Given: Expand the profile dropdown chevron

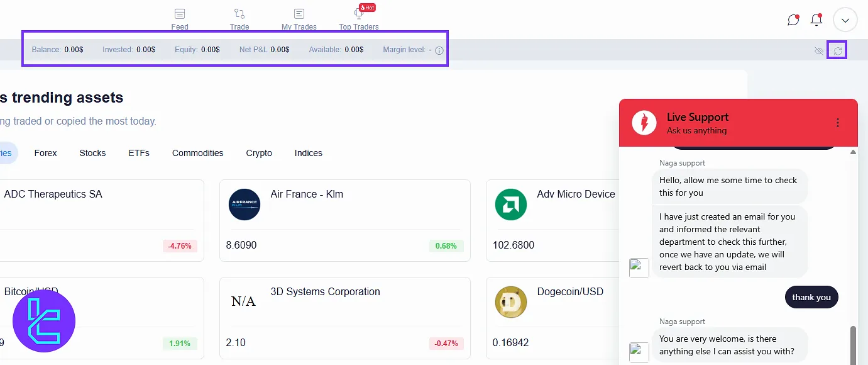Looking at the screenshot, I should click(845, 20).
